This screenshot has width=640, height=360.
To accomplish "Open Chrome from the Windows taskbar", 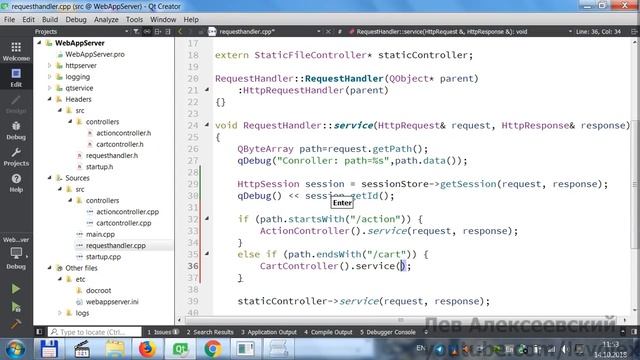I will (213, 349).
